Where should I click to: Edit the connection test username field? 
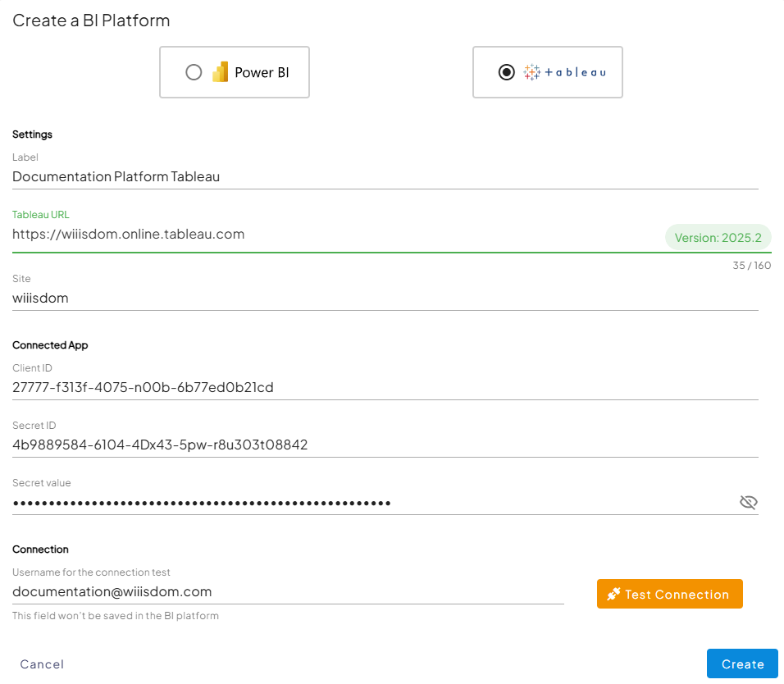coord(288,592)
